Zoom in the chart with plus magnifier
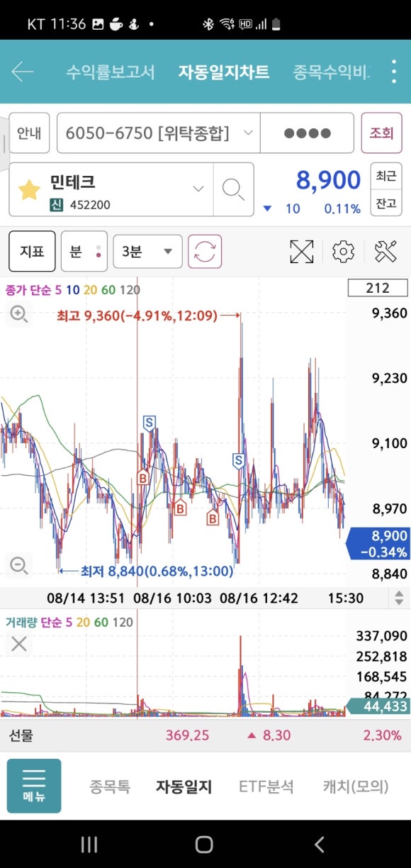Screen dimensions: 411x868 pyautogui.click(x=18, y=313)
